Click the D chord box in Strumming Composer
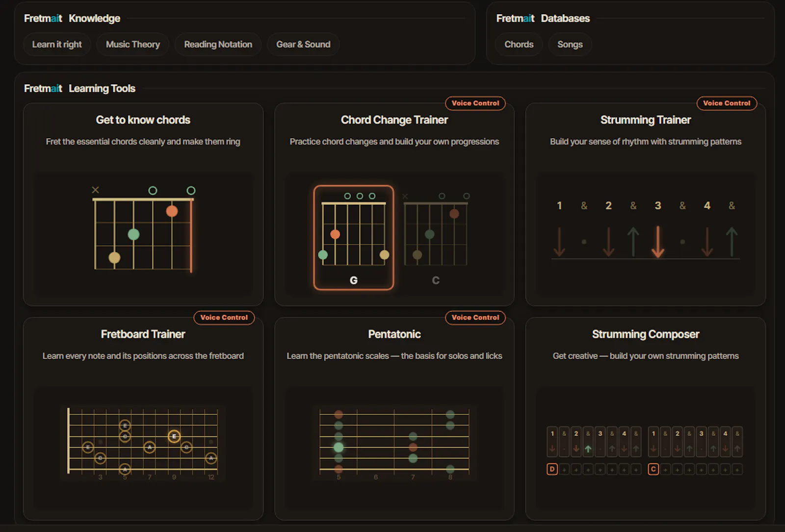Screen dimensions: 785x532 [552, 469]
